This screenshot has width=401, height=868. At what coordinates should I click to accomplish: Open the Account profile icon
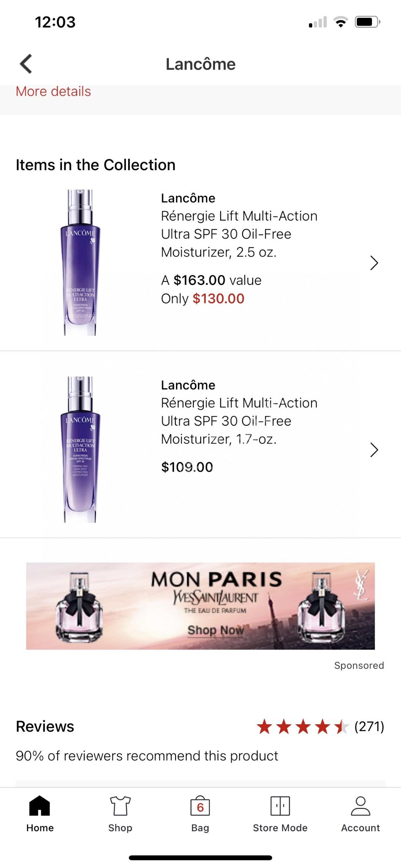(361, 806)
